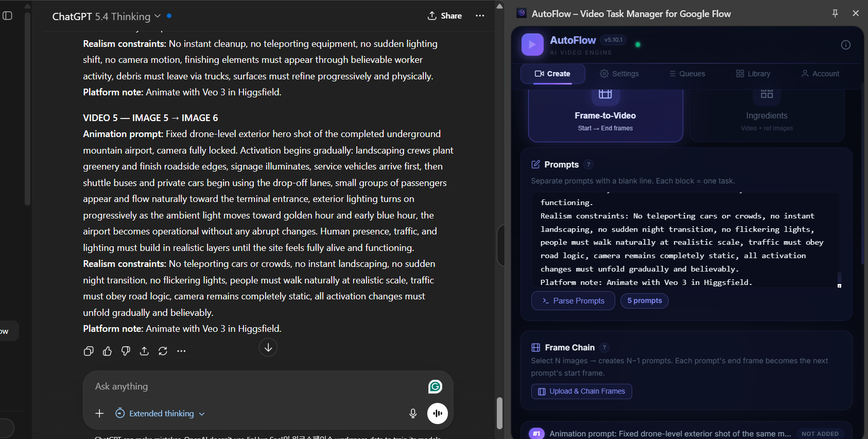Expand the Extended thinking dropdown
The width and height of the screenshot is (868, 439).
click(x=160, y=413)
